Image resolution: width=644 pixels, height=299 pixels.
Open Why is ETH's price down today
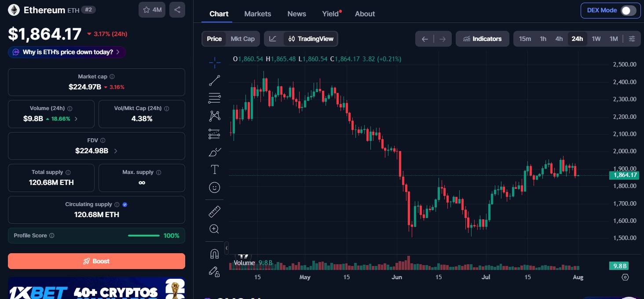pos(67,52)
